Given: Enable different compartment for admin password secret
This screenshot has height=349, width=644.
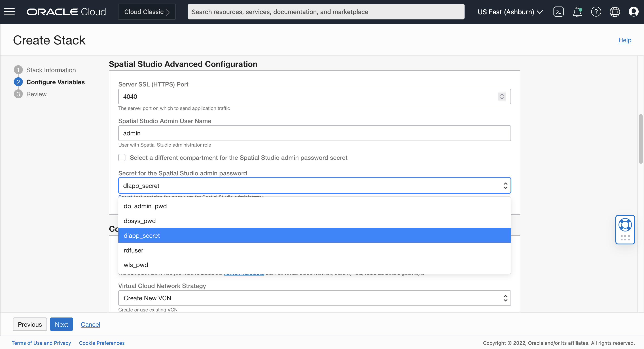Looking at the screenshot, I should [122, 158].
